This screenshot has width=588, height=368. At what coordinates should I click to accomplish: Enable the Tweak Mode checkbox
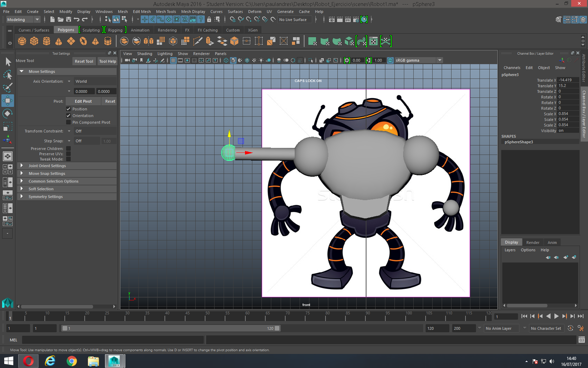click(69, 159)
